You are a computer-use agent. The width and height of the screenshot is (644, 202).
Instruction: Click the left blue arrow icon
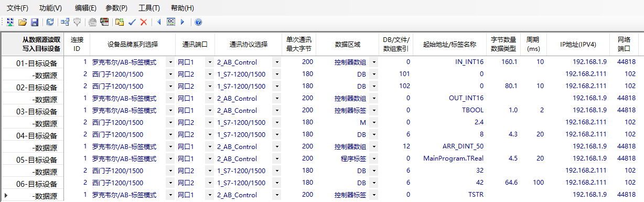tap(159, 22)
